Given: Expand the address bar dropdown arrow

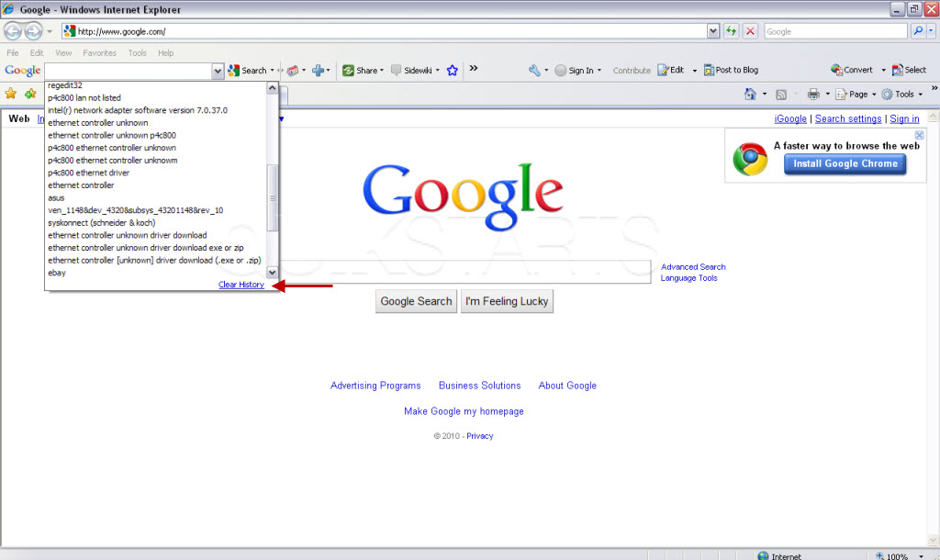Looking at the screenshot, I should tap(712, 31).
